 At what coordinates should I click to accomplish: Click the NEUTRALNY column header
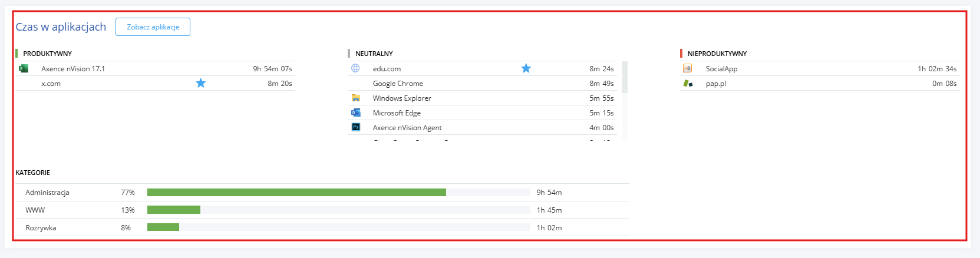[374, 54]
